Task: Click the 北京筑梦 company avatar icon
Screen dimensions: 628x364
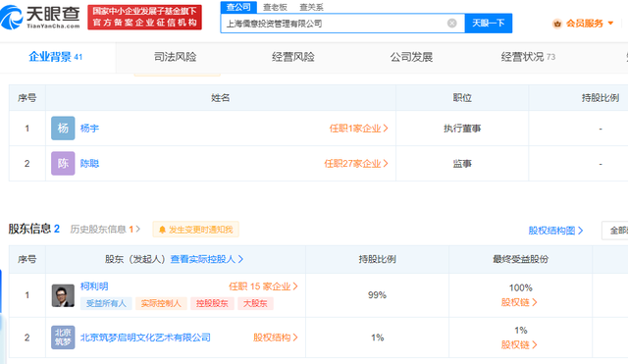Action: [63, 338]
